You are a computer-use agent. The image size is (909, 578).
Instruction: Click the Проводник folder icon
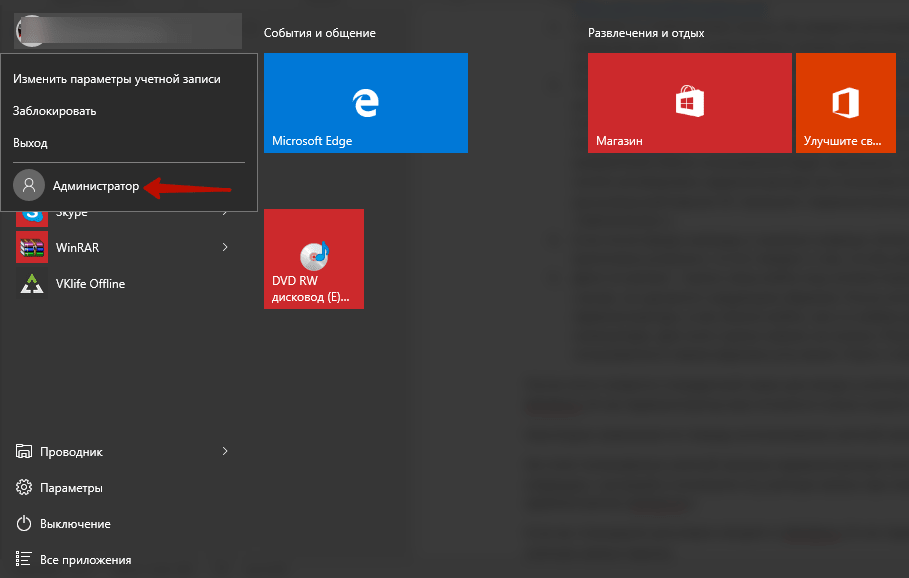(x=24, y=451)
